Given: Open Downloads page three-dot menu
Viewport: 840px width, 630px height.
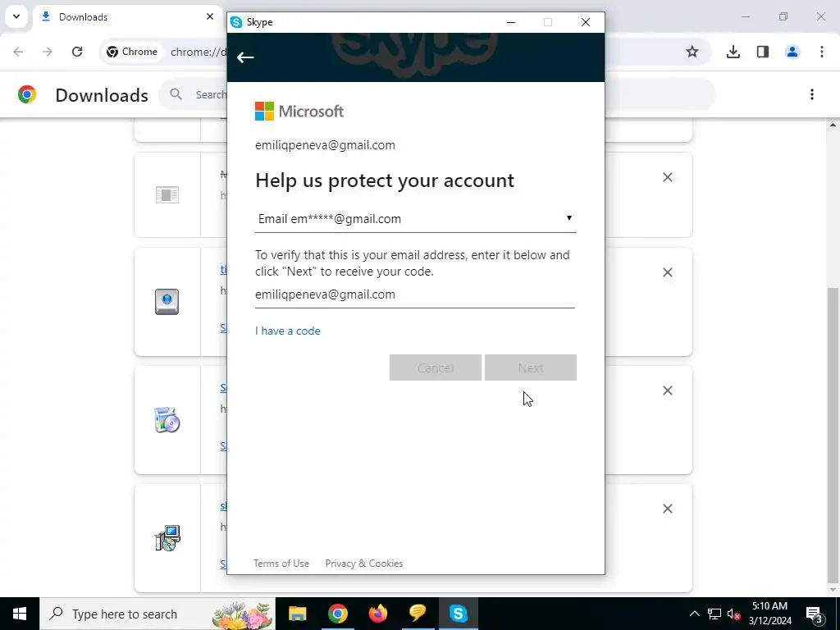Looking at the screenshot, I should pyautogui.click(x=811, y=94).
